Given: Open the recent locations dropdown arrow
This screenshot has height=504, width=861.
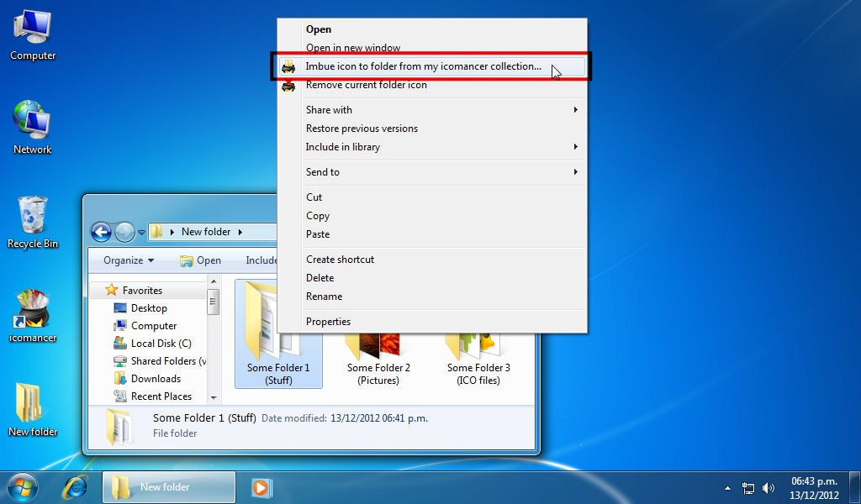Looking at the screenshot, I should click(x=141, y=233).
